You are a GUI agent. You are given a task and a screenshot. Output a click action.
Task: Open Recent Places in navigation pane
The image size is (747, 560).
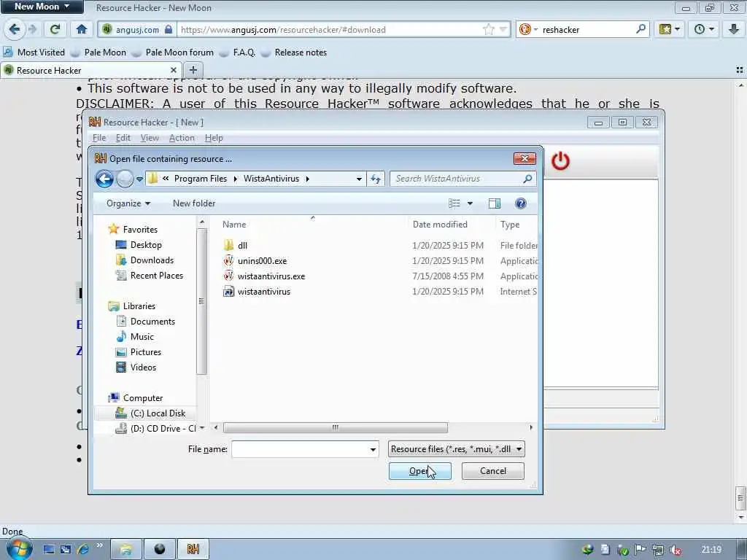[156, 275]
